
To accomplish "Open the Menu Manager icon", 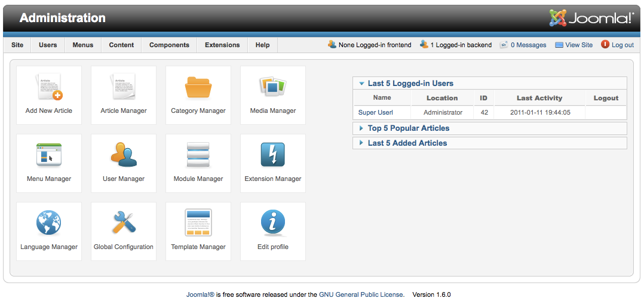I will pos(49,155).
